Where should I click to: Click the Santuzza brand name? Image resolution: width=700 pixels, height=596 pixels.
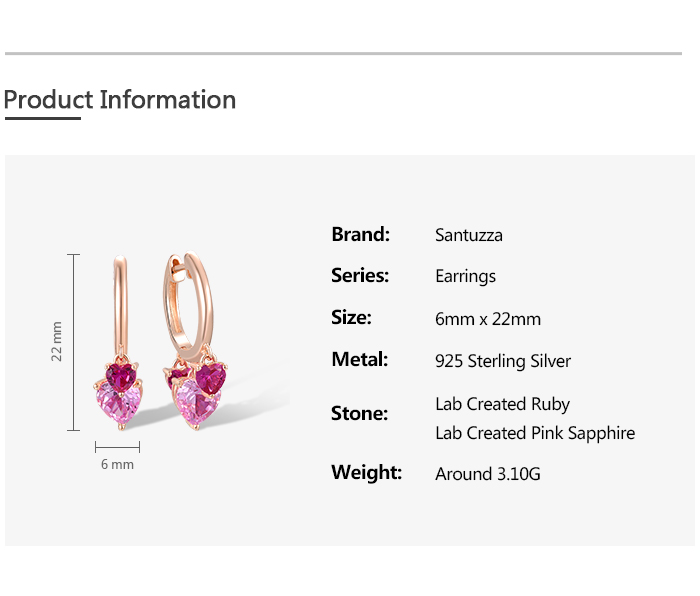[x=469, y=236]
